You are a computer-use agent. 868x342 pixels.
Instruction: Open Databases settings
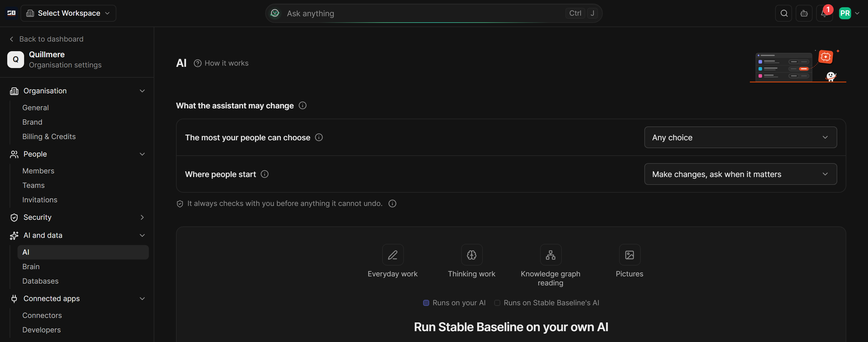pyautogui.click(x=83, y=281)
